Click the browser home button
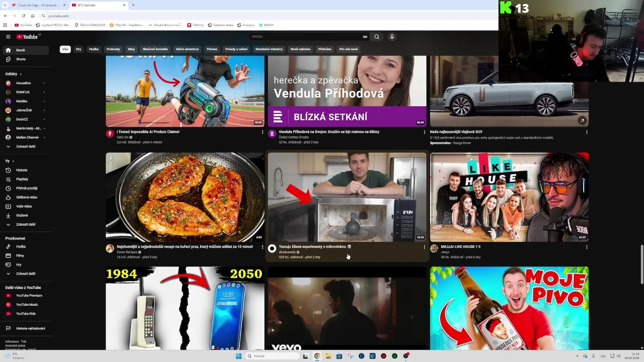The image size is (644, 362). (x=33, y=16)
